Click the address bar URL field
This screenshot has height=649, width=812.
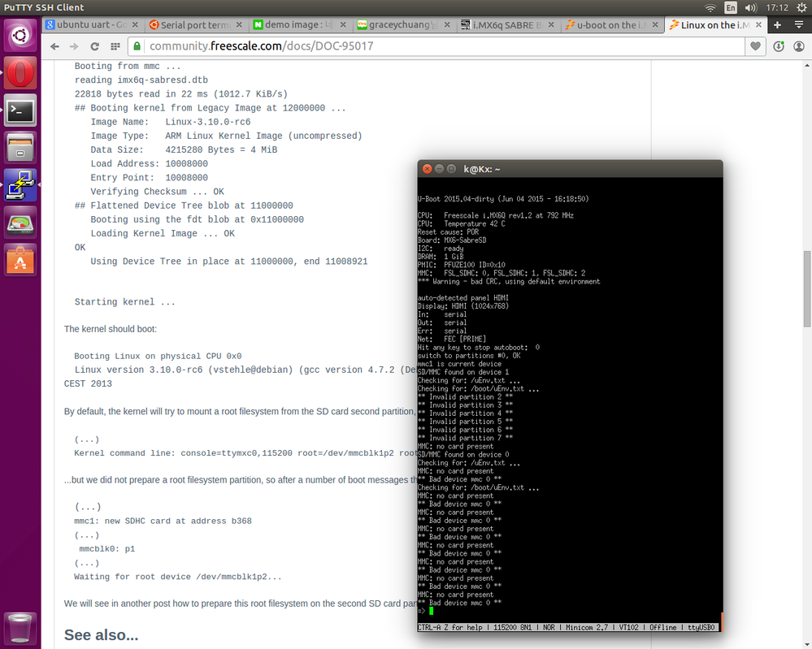click(437, 46)
